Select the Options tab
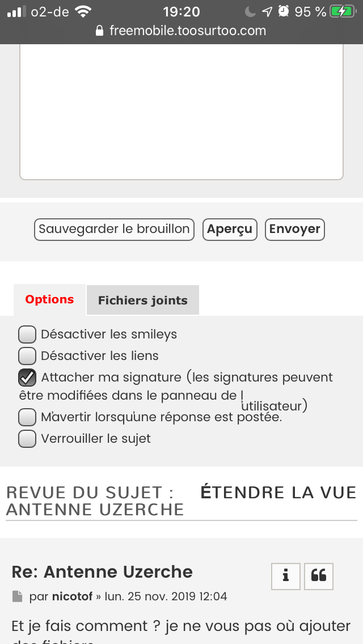Viewport: 363px width, 644px height. click(49, 300)
